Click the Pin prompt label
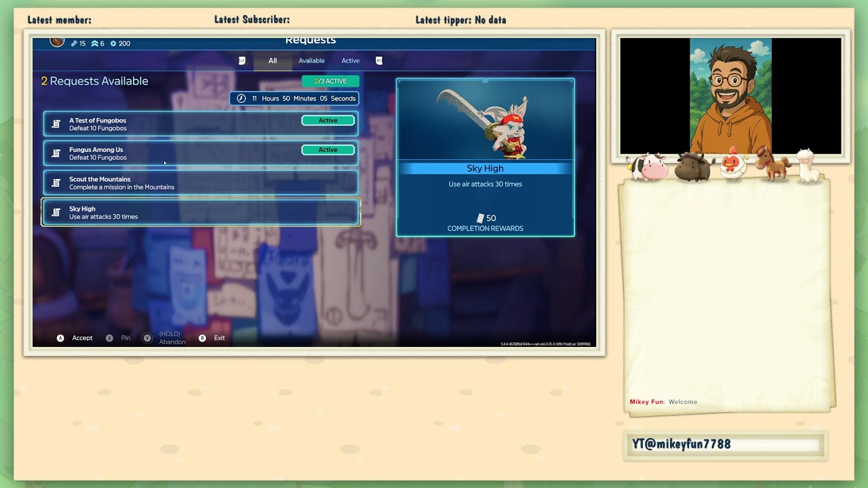The height and width of the screenshot is (488, 868). (x=125, y=338)
